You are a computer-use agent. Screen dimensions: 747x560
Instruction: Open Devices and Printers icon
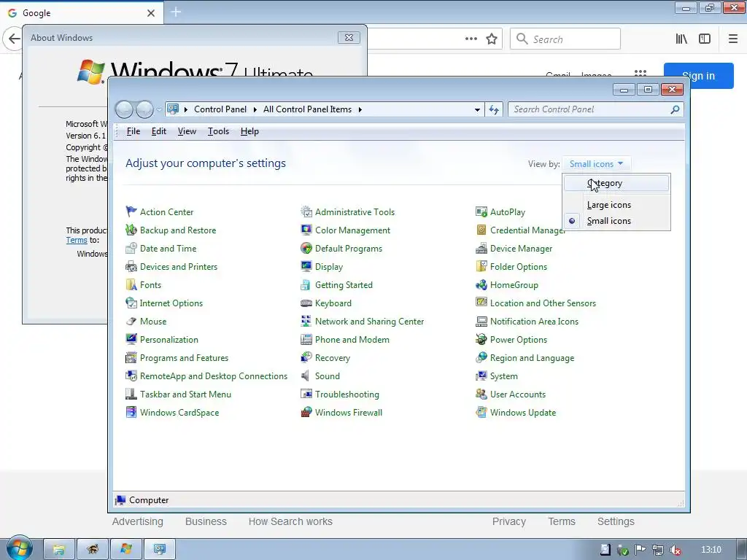tap(131, 267)
